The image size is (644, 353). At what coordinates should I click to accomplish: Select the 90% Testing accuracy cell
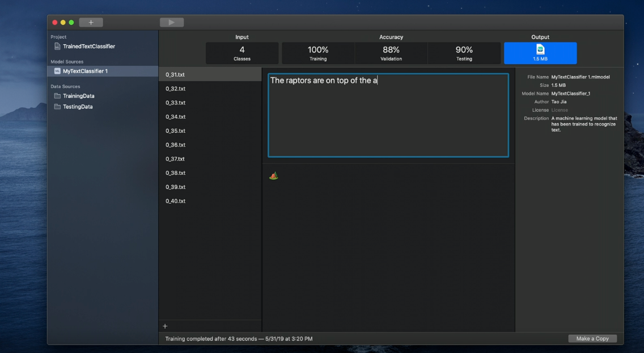pyautogui.click(x=464, y=53)
